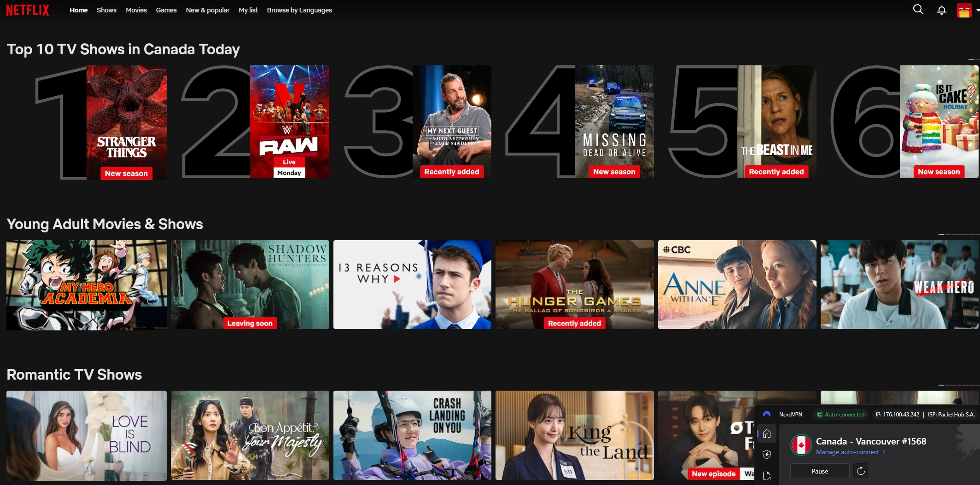
Task: Open New & popular menu item
Action: click(208, 10)
